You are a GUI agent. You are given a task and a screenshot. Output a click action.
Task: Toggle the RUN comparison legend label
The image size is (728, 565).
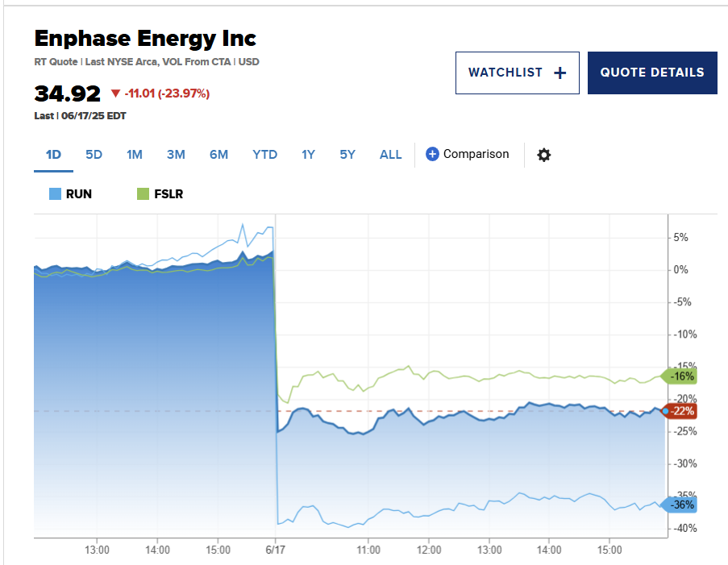79,194
